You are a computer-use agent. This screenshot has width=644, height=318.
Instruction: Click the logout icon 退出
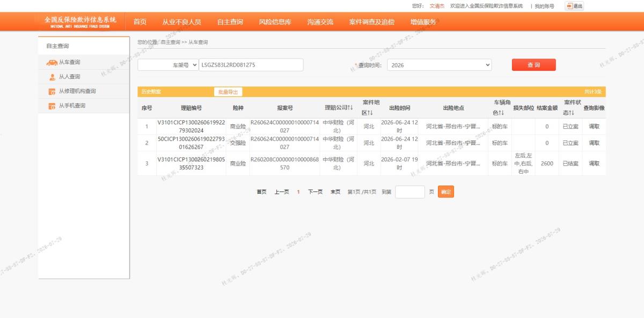574,6
